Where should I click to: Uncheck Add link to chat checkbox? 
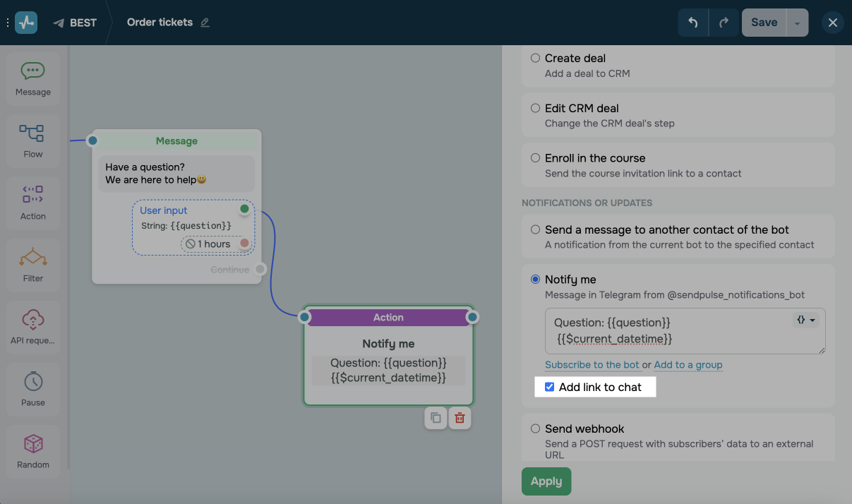(x=550, y=387)
